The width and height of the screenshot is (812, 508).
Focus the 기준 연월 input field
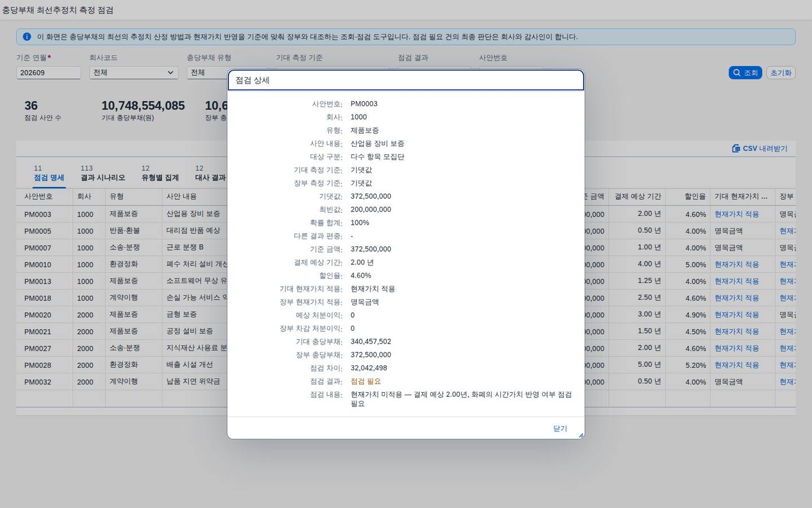click(48, 73)
